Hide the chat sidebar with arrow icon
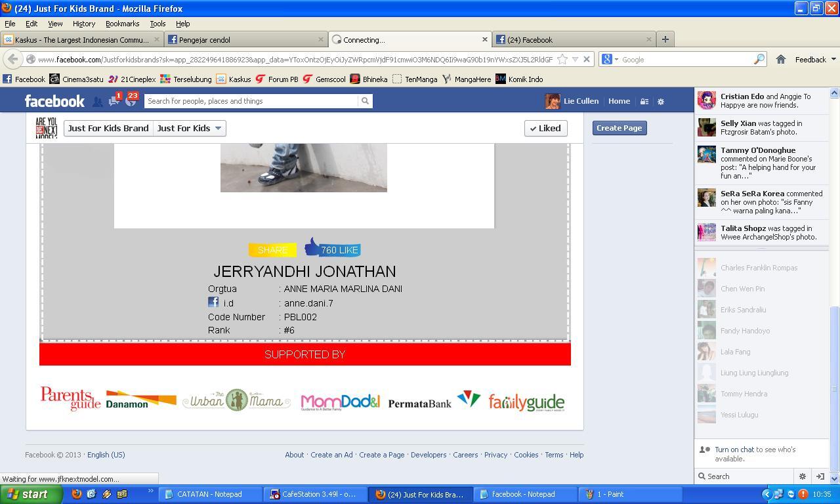Viewport: 840px width, 504px height. click(820, 476)
